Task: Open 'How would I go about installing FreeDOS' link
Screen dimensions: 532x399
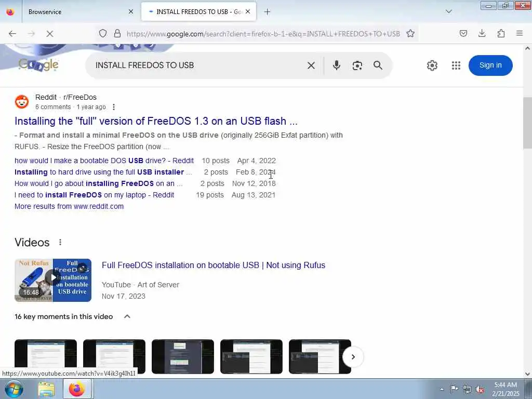Action: (x=98, y=183)
